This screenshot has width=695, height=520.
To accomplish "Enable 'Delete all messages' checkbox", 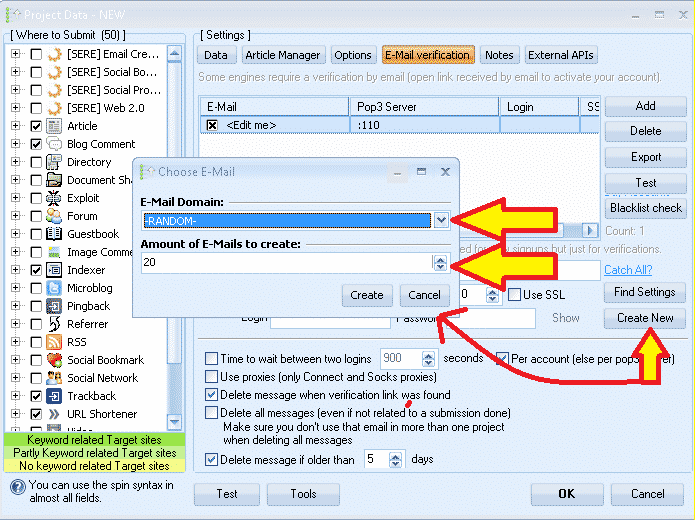I will 211,413.
